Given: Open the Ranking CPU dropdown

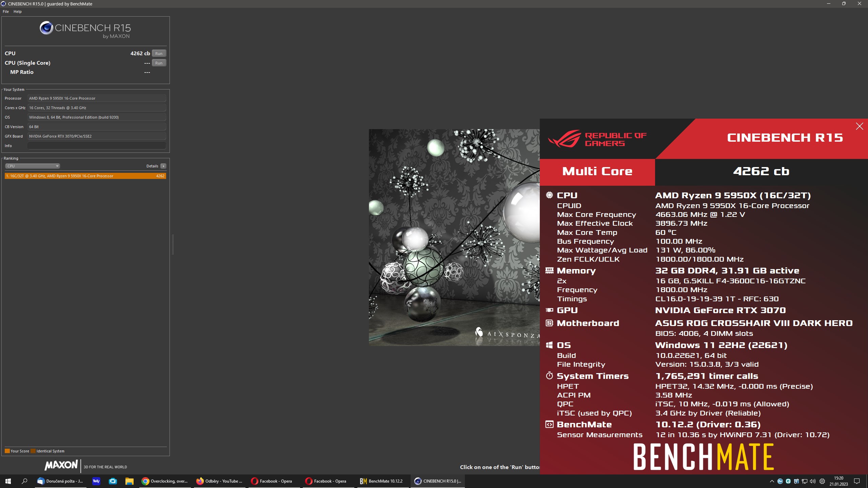Looking at the screenshot, I should pyautogui.click(x=33, y=166).
